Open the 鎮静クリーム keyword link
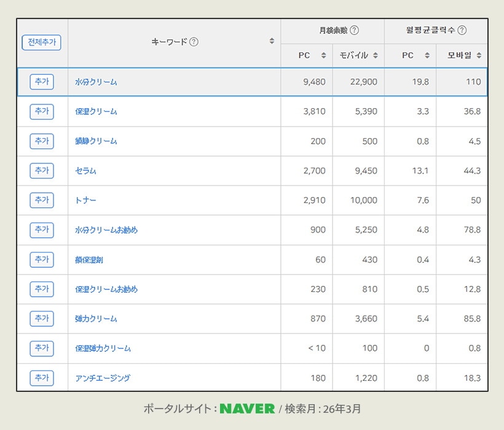This screenshot has height=430, width=504. 96,141
